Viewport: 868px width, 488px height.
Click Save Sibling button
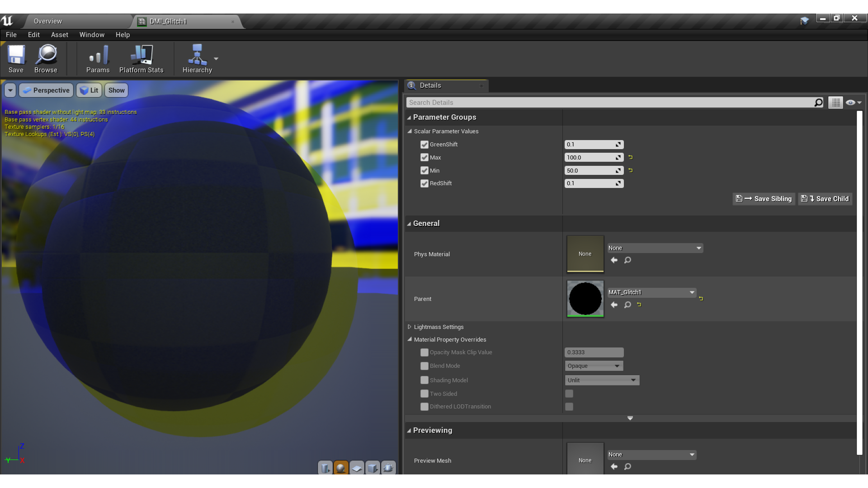pyautogui.click(x=764, y=198)
